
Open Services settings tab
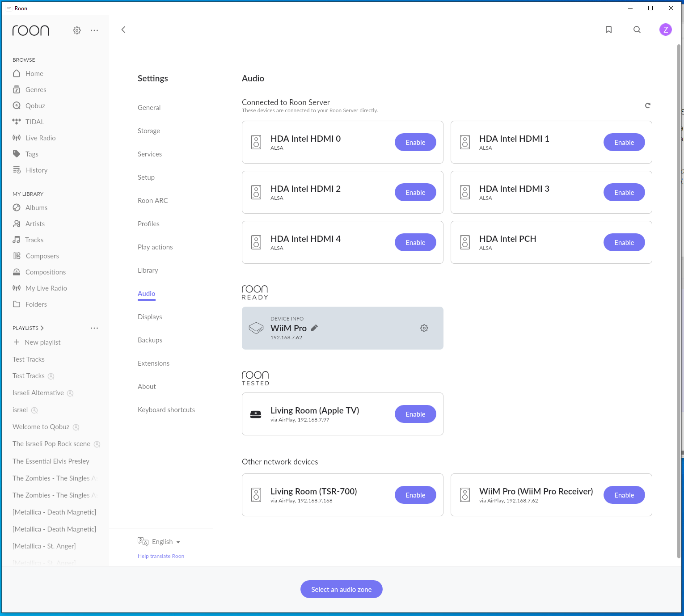150,154
